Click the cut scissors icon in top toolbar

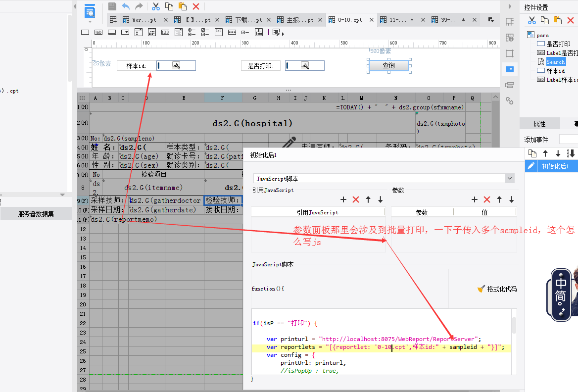pos(155,6)
